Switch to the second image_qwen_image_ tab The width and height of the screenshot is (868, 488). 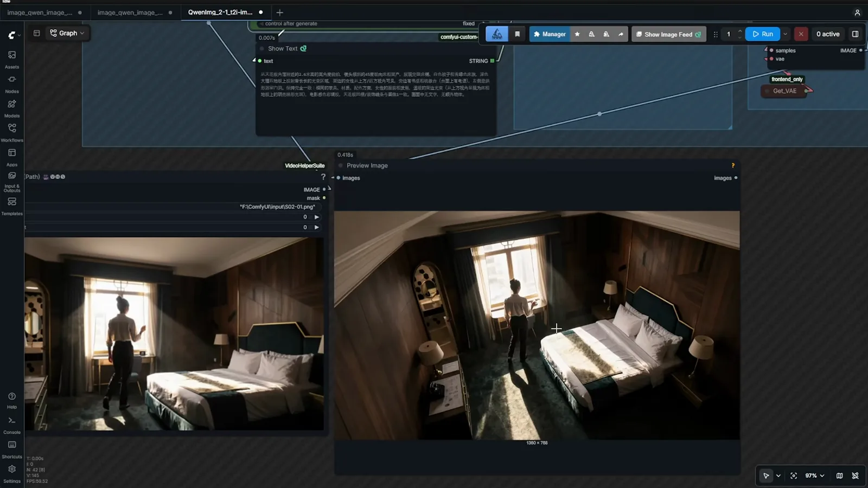[130, 12]
